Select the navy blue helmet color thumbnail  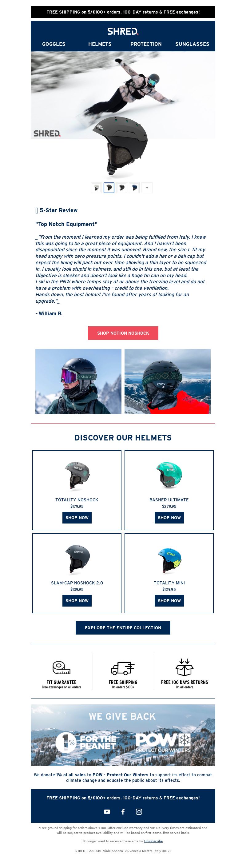coord(134,188)
